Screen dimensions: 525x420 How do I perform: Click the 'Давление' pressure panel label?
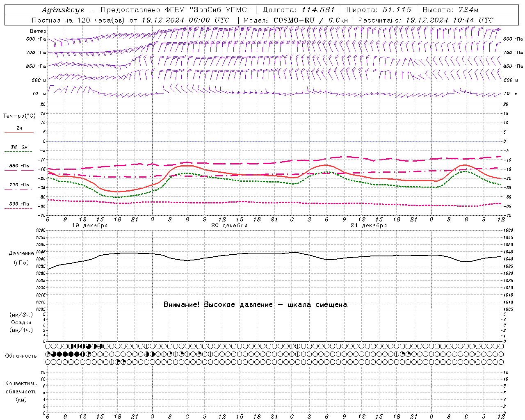tap(21, 253)
